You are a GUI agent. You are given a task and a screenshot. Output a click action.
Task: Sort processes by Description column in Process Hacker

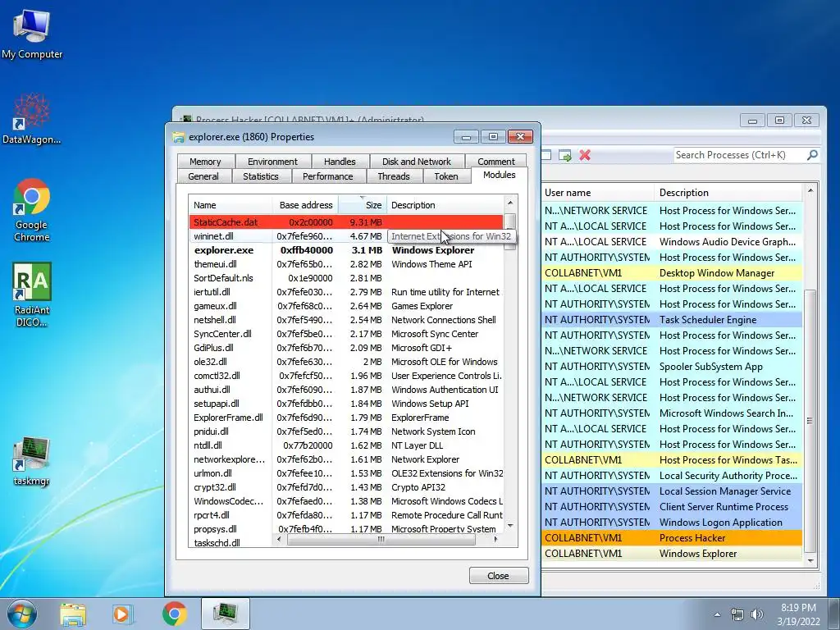click(728, 192)
